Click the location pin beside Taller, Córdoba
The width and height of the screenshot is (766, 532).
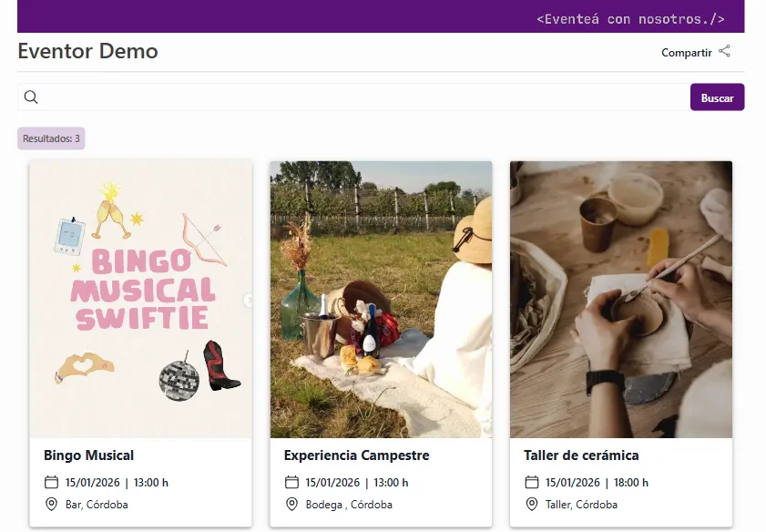tap(532, 504)
